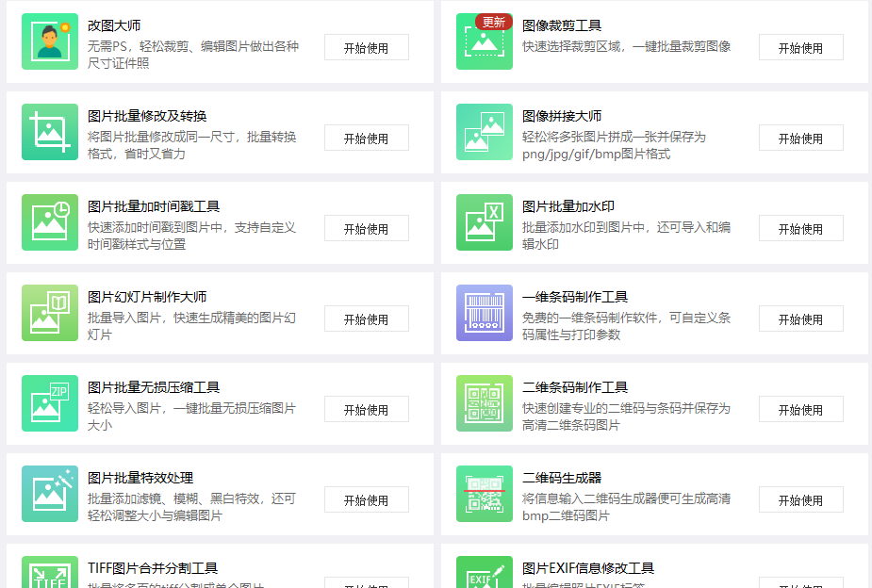Click description 免费的一维条码制作软件
872x588 pixels.
[626, 326]
